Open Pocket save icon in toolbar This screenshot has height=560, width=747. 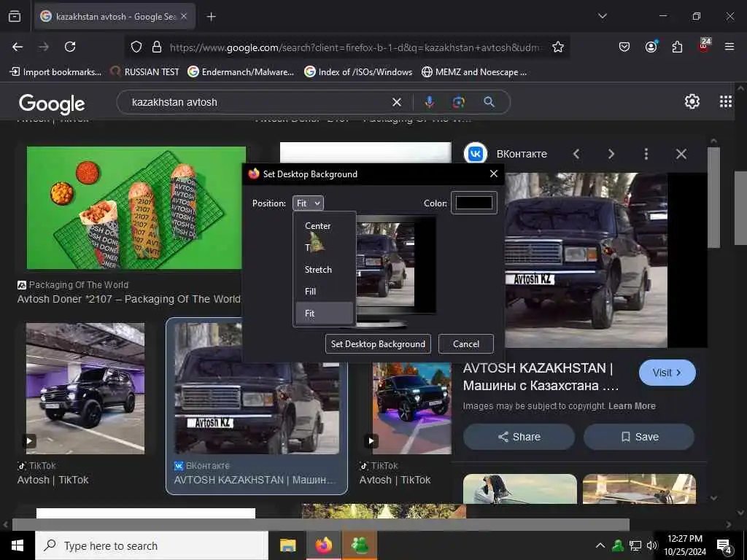coord(624,47)
